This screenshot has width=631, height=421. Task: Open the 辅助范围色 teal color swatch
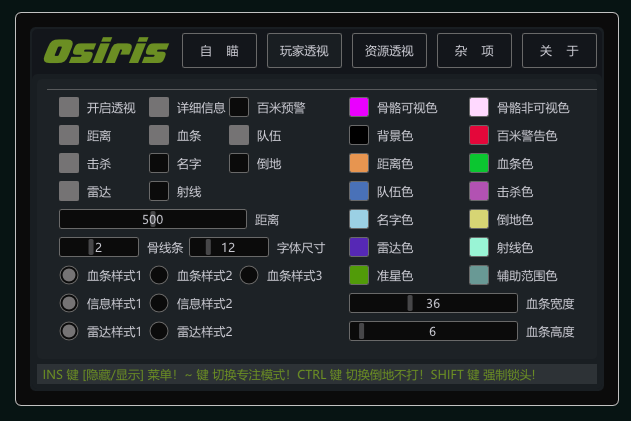[x=479, y=275]
